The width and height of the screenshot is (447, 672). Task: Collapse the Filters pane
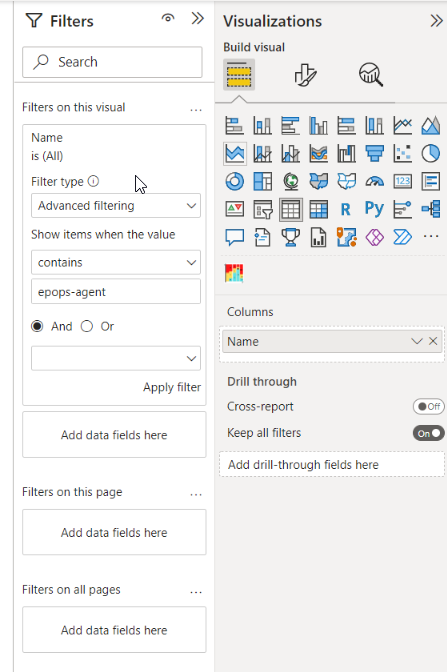tap(198, 18)
